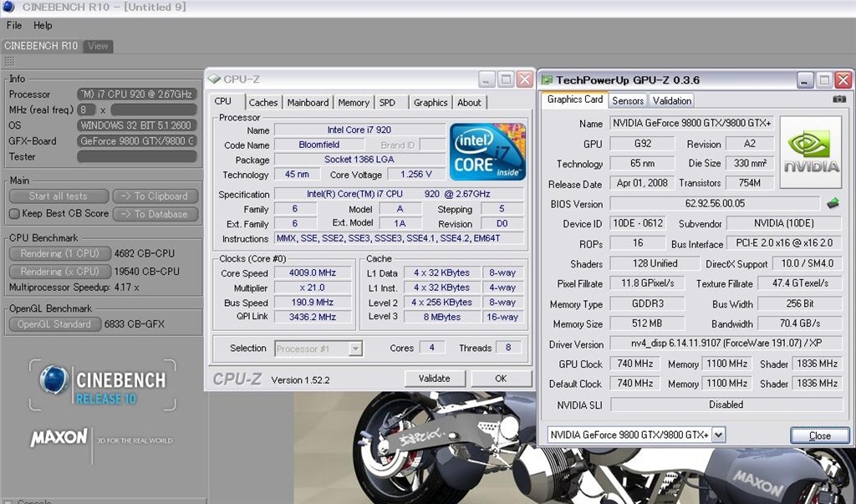This screenshot has height=504, width=856.
Task: Click the Intel Core i7 logo badge
Action: tap(487, 151)
